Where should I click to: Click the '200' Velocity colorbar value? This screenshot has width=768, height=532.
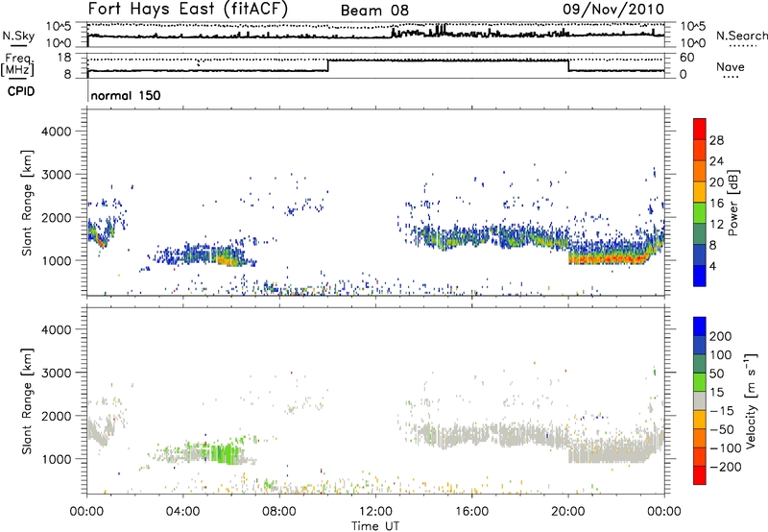pyautogui.click(x=721, y=336)
